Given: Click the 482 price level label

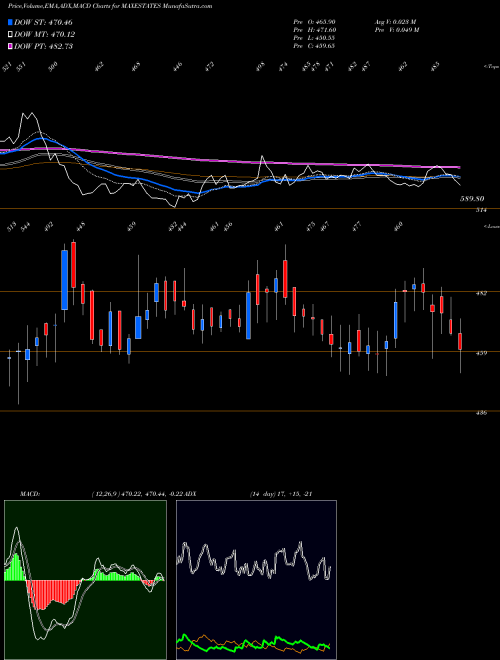Looking at the screenshot, I should (x=481, y=293).
